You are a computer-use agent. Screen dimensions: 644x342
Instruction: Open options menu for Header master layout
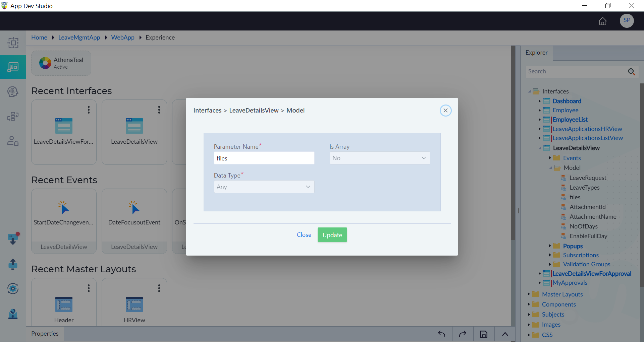coord(89,288)
